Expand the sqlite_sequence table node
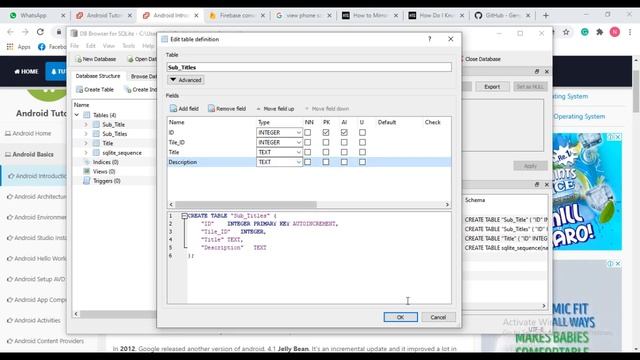 pos(86,153)
